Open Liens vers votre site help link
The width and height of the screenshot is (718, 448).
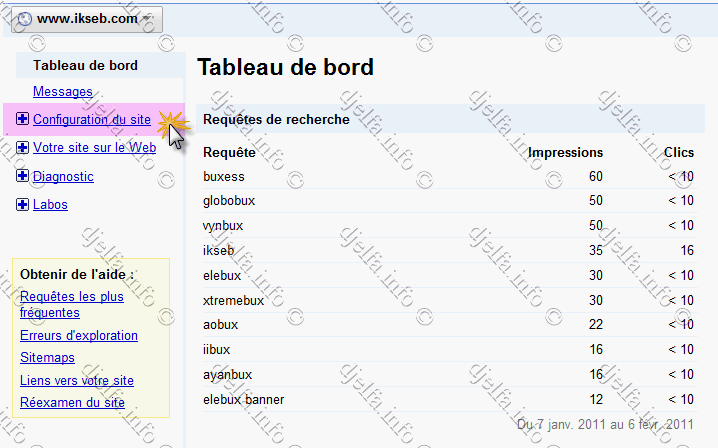77,380
